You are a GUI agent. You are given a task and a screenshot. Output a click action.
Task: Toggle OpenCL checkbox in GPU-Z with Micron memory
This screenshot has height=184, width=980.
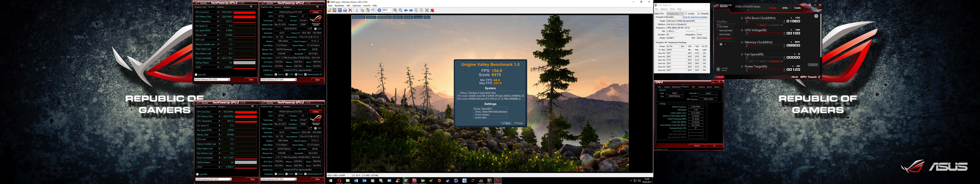pos(276,174)
